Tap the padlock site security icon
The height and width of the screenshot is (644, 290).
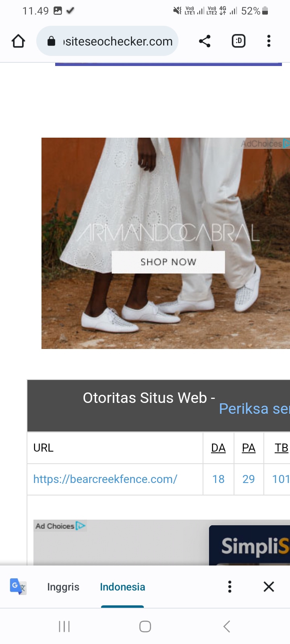pos(51,41)
